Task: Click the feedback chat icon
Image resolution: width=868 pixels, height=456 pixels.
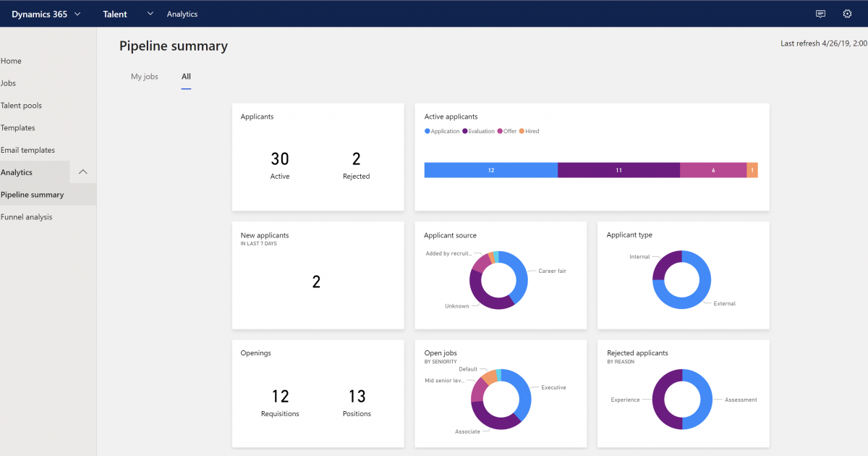Action: (x=820, y=14)
